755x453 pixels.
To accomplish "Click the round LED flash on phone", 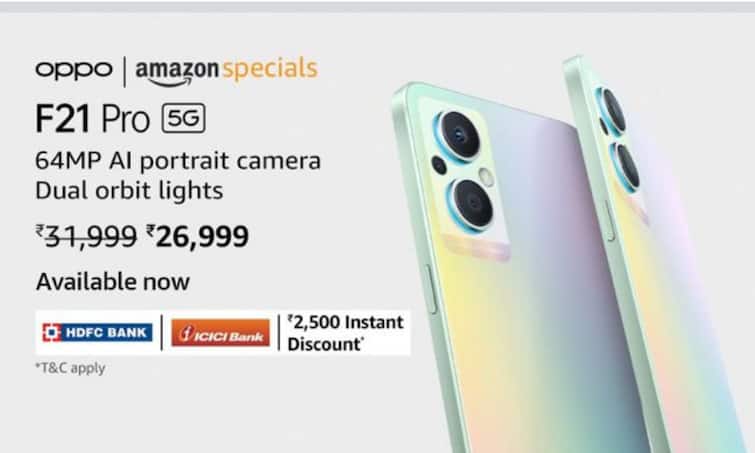I will 486,178.
